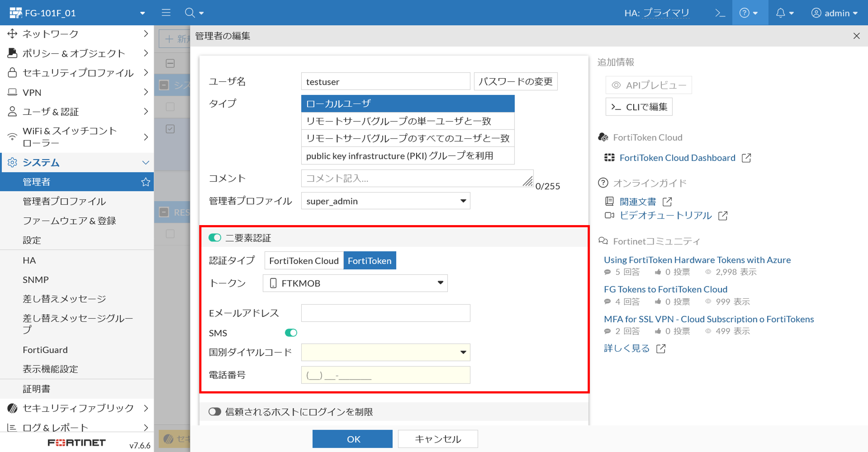Open the help question mark menu
868x452 pixels.
click(x=744, y=13)
